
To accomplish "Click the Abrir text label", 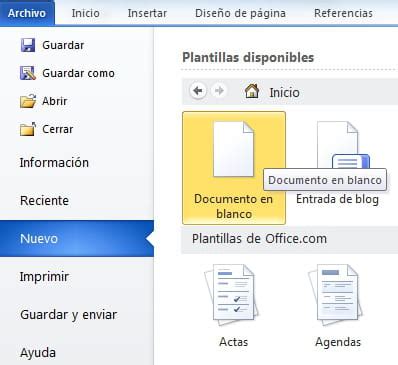I will [x=54, y=101].
